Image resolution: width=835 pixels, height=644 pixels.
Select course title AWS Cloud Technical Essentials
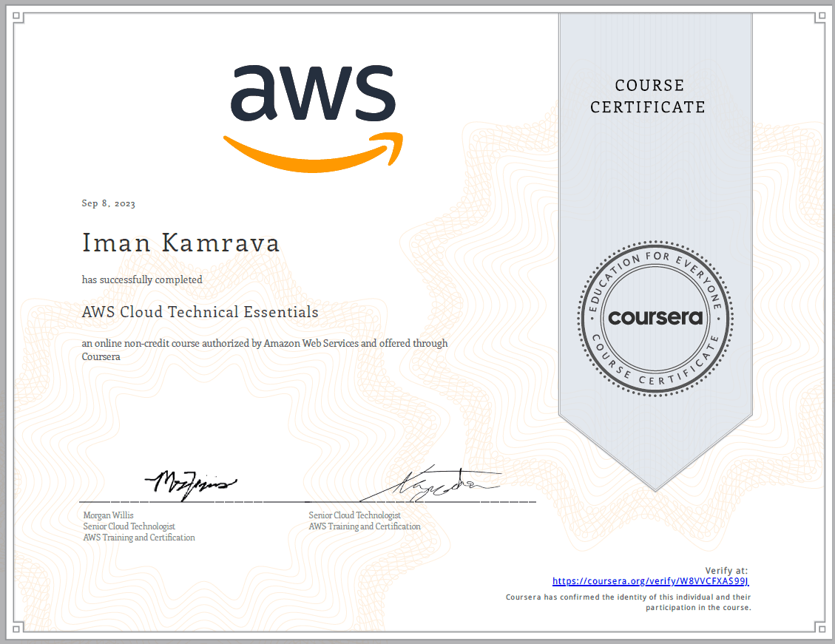pos(200,312)
